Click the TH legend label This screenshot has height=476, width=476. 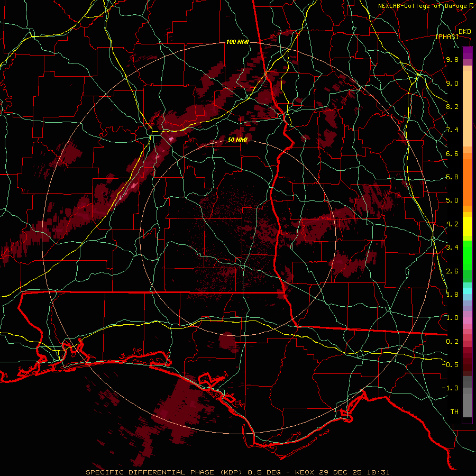454,411
